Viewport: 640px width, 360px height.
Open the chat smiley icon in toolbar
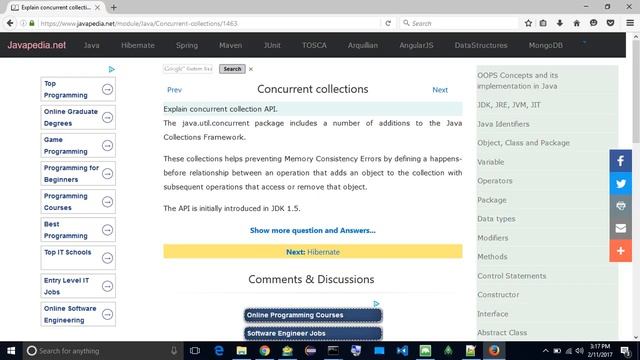pos(593,23)
